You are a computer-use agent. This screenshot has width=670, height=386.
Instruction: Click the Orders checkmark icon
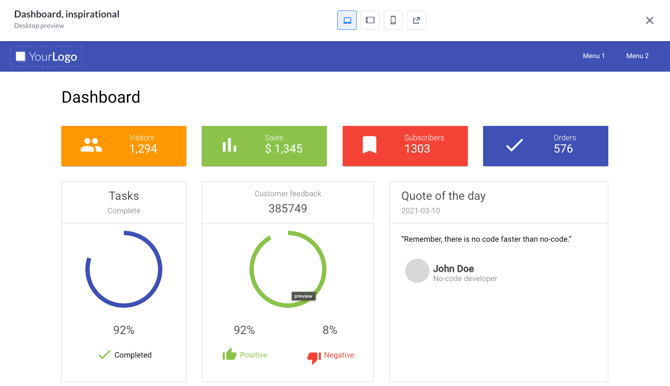point(514,146)
